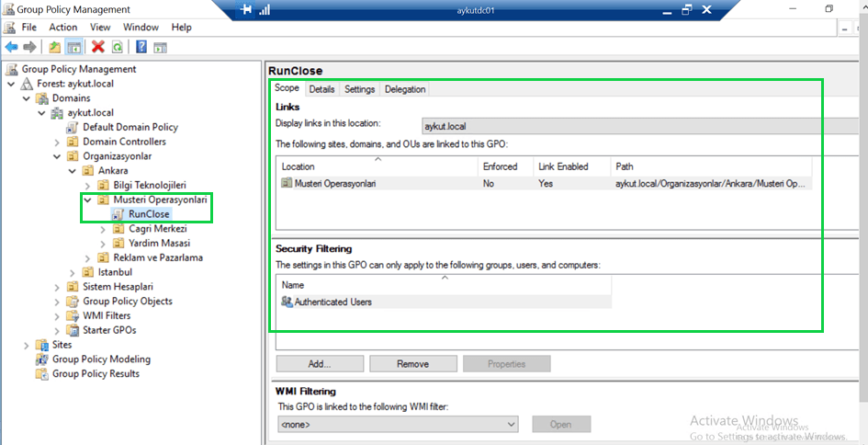The height and width of the screenshot is (445, 868).
Task: Select the Group Policy Modeling node icon
Action: (x=41, y=359)
